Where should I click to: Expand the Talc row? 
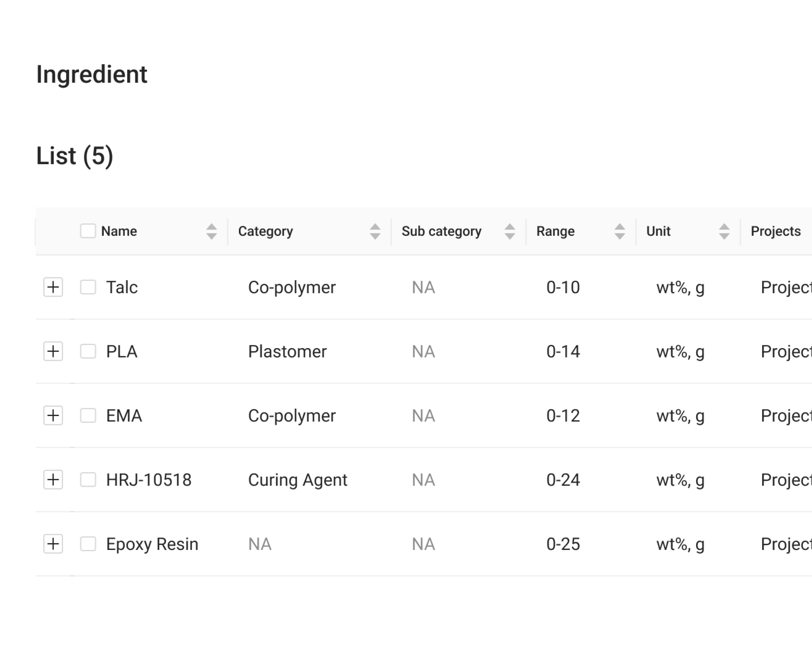tap(53, 287)
